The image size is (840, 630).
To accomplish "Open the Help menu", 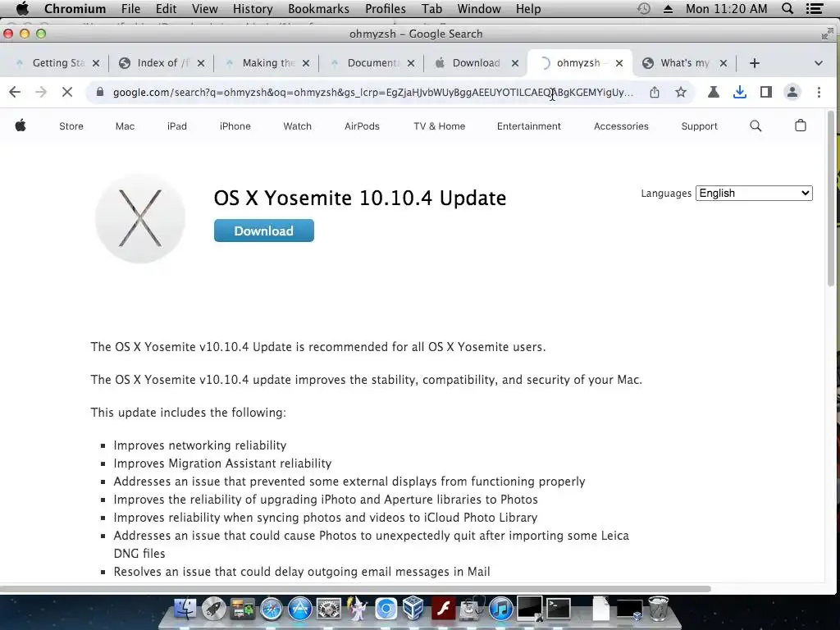I will [x=528, y=8].
